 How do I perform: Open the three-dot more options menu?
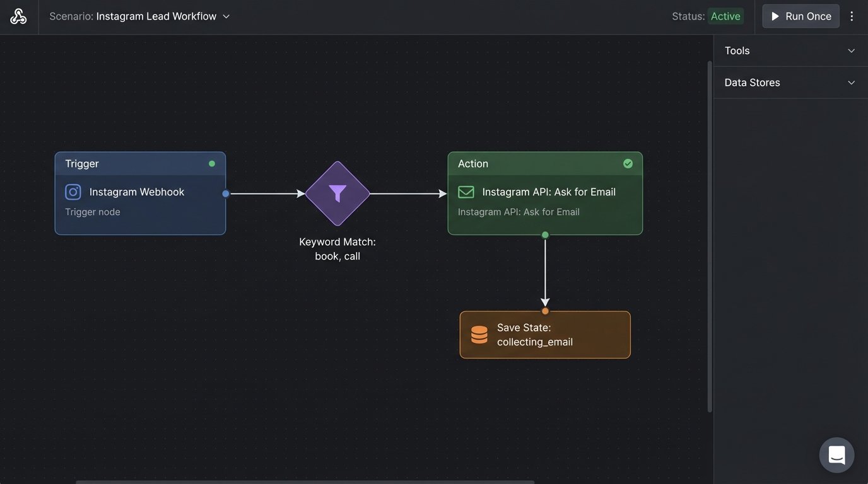852,16
